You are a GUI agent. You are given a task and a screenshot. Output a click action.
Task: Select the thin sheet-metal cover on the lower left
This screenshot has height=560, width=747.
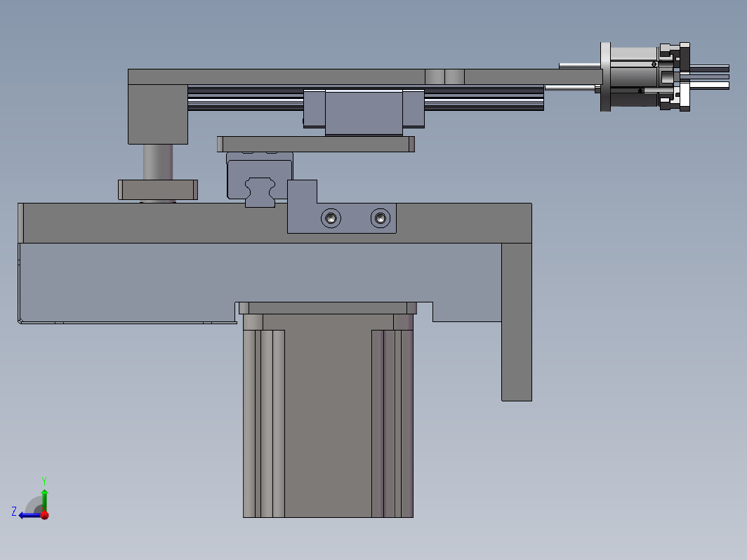point(128,283)
